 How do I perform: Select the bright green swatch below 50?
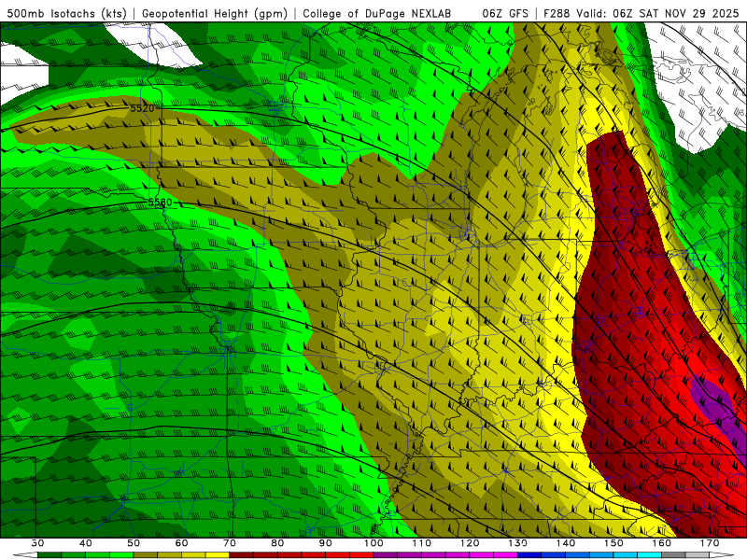pos(121,555)
